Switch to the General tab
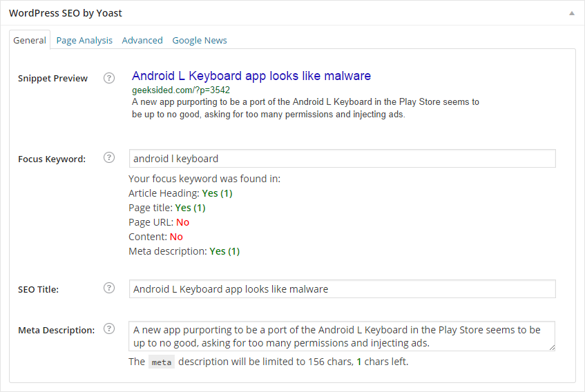585x392 pixels. tap(30, 40)
